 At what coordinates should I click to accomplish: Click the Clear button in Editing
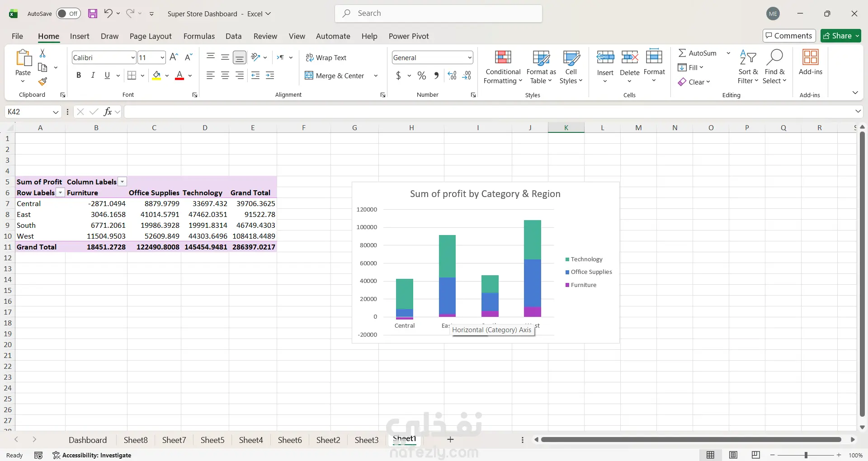(694, 82)
